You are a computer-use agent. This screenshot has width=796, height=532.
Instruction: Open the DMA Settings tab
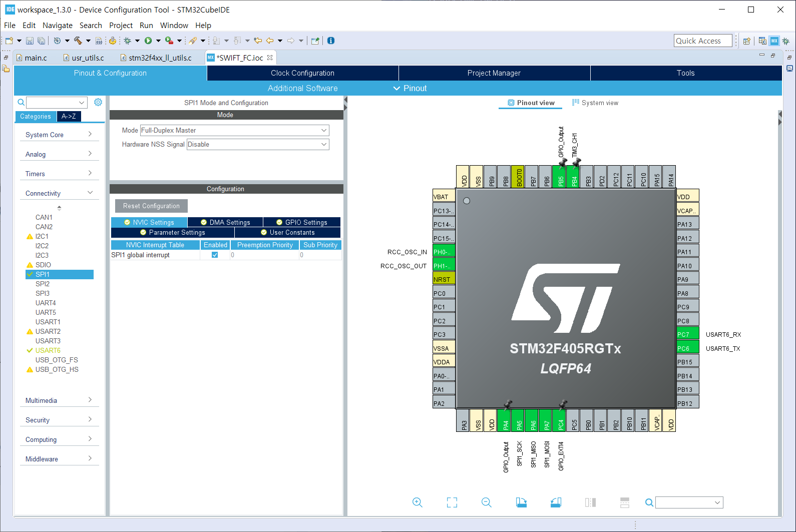coord(225,222)
